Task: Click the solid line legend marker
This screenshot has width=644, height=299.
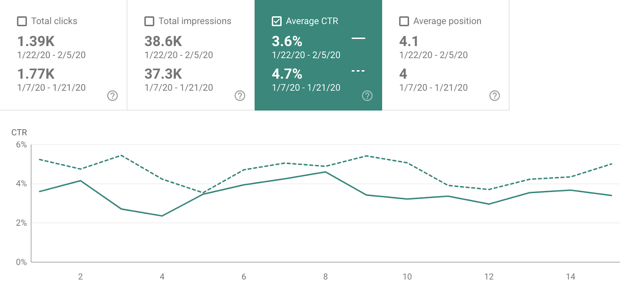Action: click(x=358, y=38)
